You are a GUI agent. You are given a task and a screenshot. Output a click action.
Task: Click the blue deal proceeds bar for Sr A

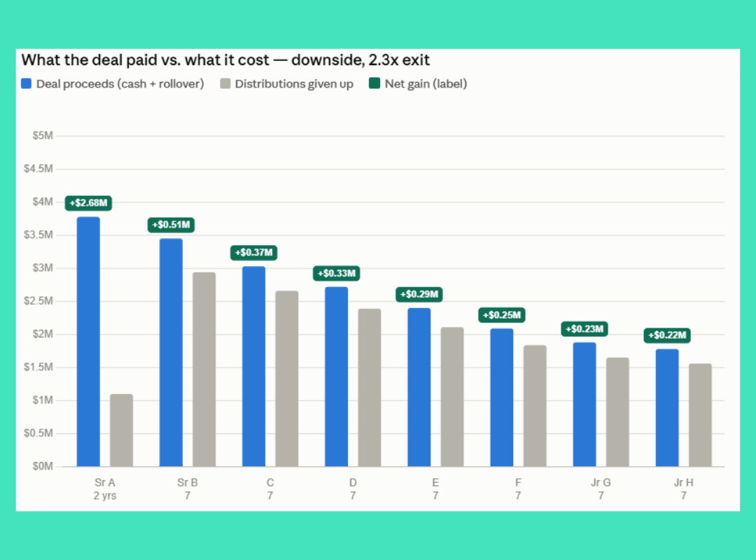(89, 342)
